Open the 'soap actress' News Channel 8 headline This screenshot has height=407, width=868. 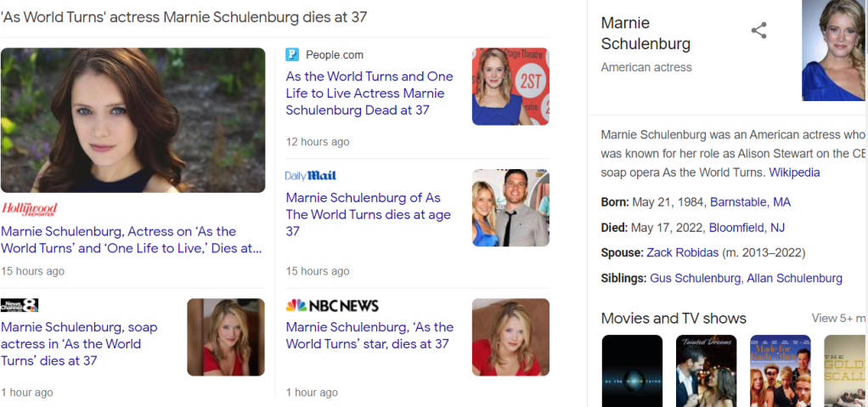(79, 344)
